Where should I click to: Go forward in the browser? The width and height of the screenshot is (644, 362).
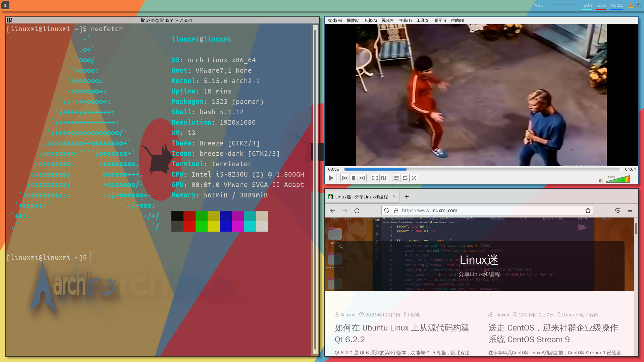tap(344, 210)
